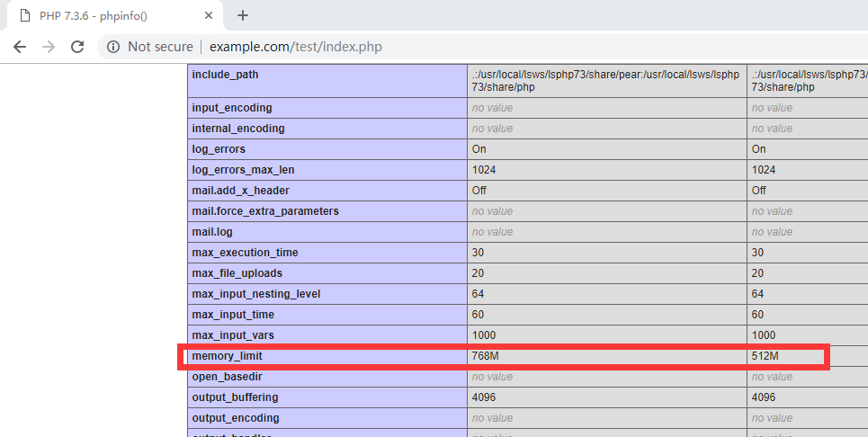Image resolution: width=868 pixels, height=437 pixels.
Task: Select the log_errors_max_len directive name
Action: tap(243, 170)
